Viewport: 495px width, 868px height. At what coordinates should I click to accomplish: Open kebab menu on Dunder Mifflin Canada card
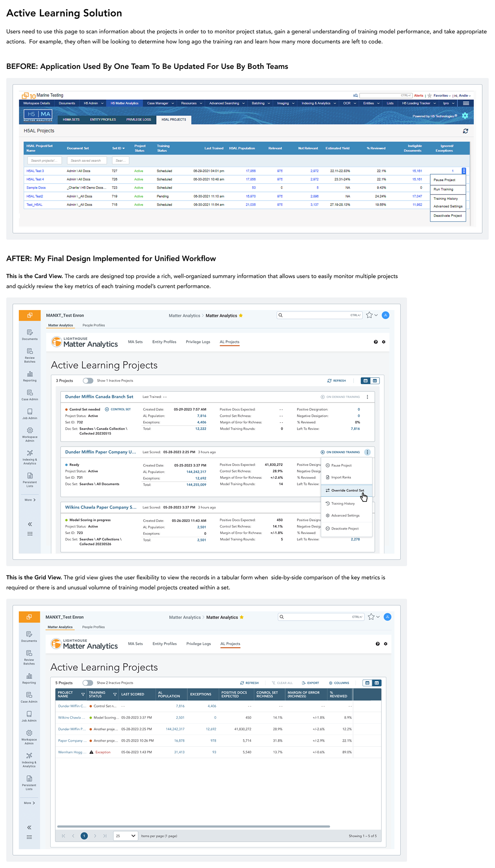(368, 397)
